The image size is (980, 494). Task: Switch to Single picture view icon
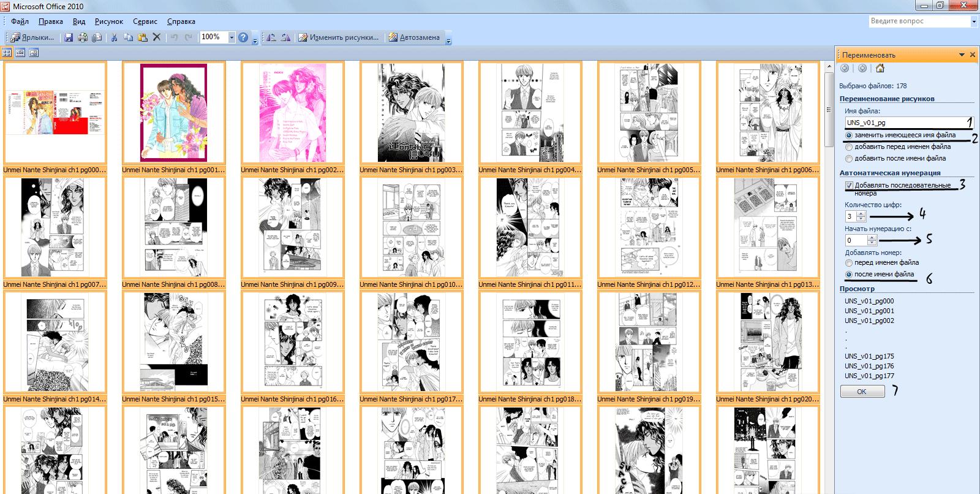click(34, 53)
